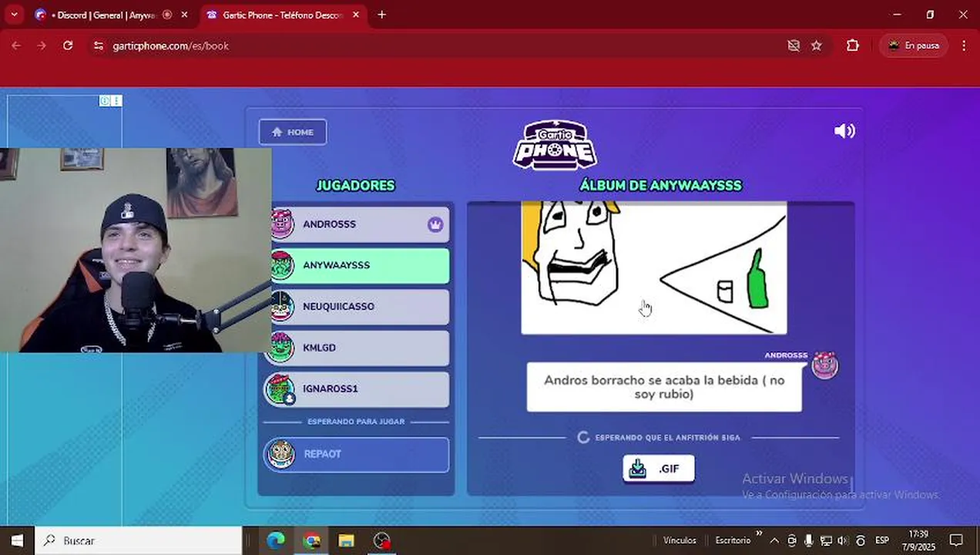Select player NEUQUIICASSO in the list
The height and width of the screenshot is (555, 980).
357,307
